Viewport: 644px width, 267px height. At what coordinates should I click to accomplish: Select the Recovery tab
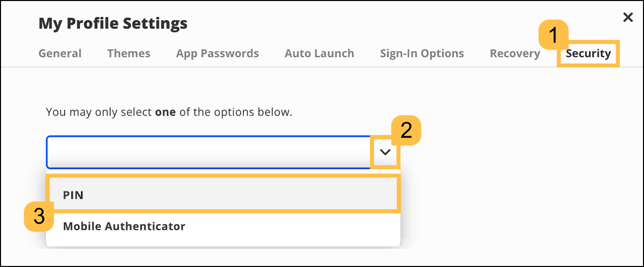[515, 53]
